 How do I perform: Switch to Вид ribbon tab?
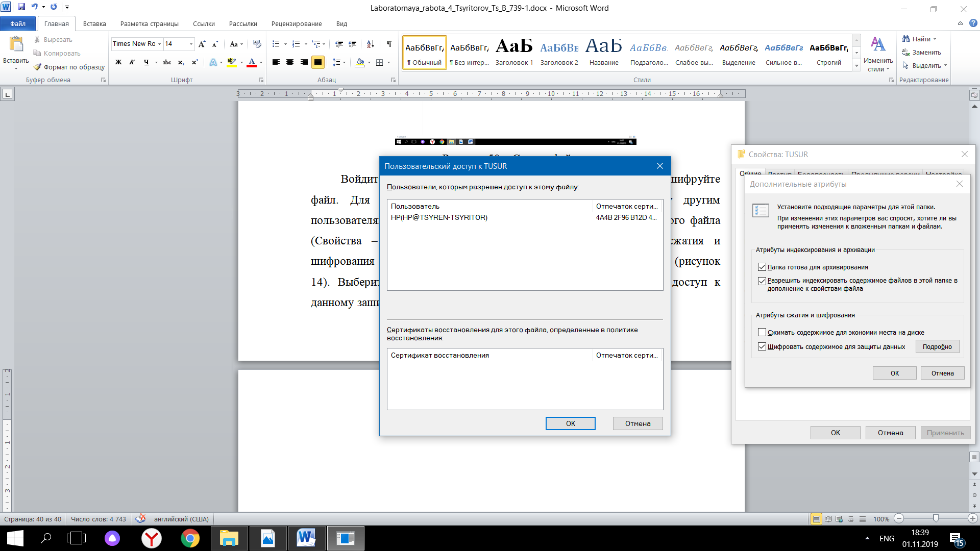tap(341, 23)
